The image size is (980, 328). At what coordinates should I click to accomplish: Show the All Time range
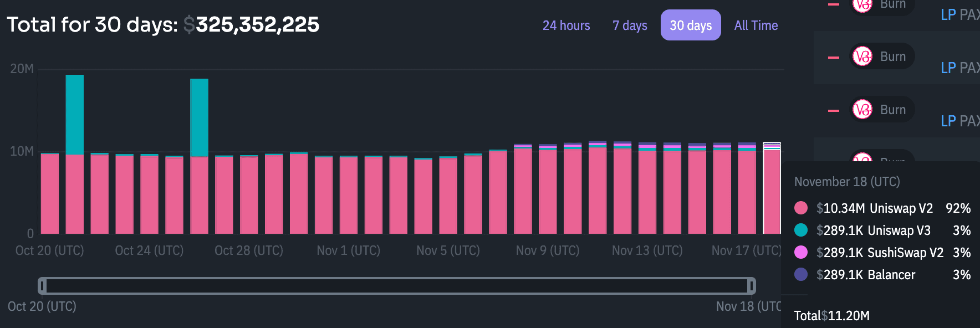point(756,25)
